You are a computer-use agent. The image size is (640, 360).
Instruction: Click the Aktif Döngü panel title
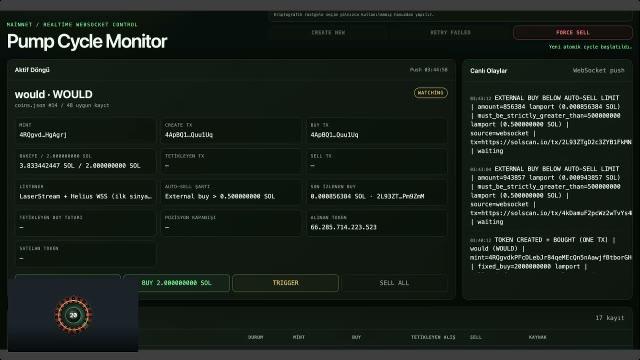32,70
